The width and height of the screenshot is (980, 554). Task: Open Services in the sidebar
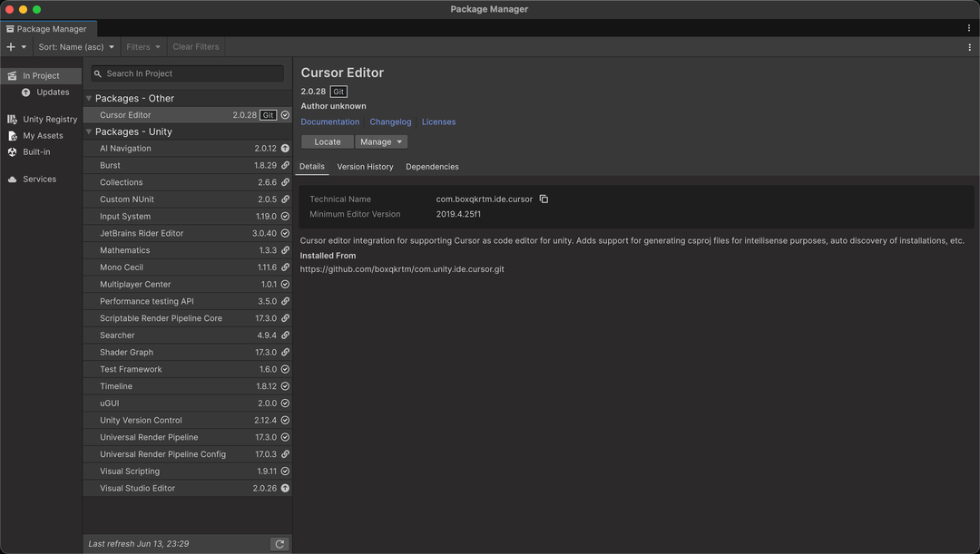click(x=39, y=180)
